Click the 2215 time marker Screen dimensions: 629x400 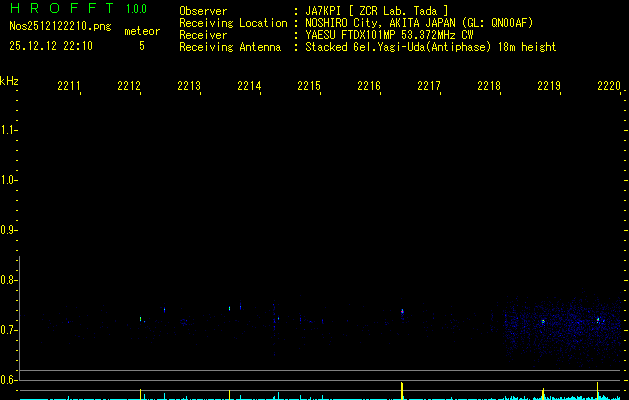click(x=309, y=87)
